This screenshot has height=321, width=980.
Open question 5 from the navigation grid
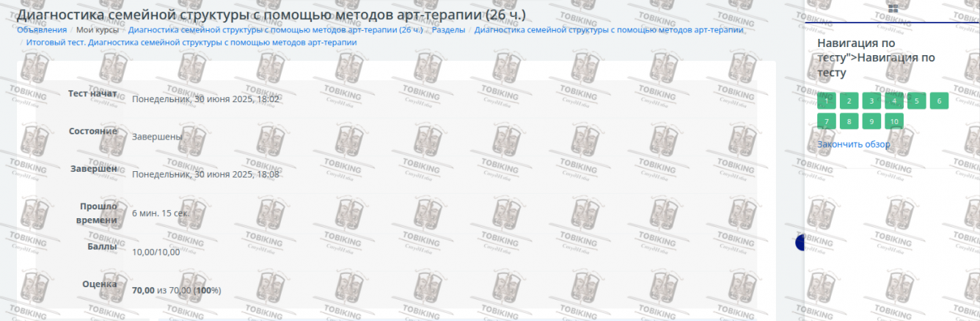(x=916, y=101)
